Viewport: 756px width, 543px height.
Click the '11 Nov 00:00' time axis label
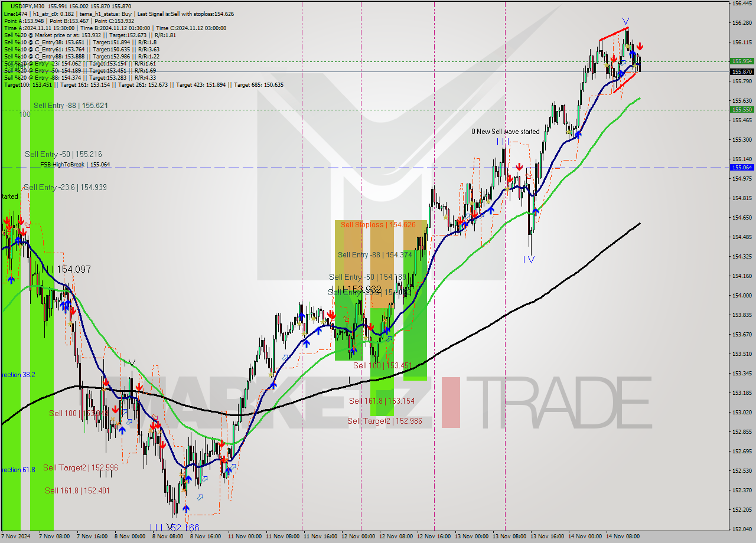click(x=245, y=537)
